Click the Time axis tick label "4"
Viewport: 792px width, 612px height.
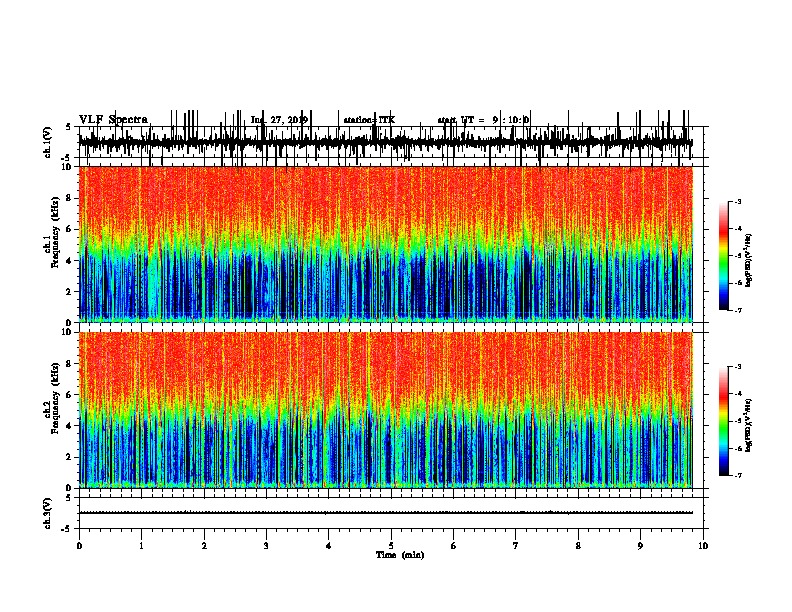[x=329, y=546]
